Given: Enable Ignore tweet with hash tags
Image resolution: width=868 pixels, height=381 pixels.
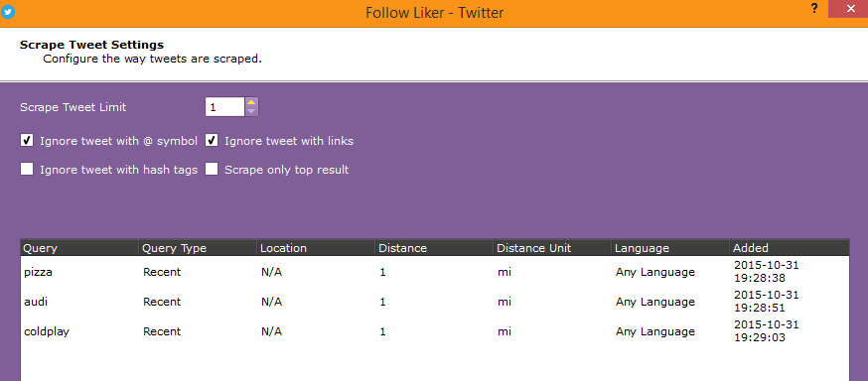Looking at the screenshot, I should (27, 170).
